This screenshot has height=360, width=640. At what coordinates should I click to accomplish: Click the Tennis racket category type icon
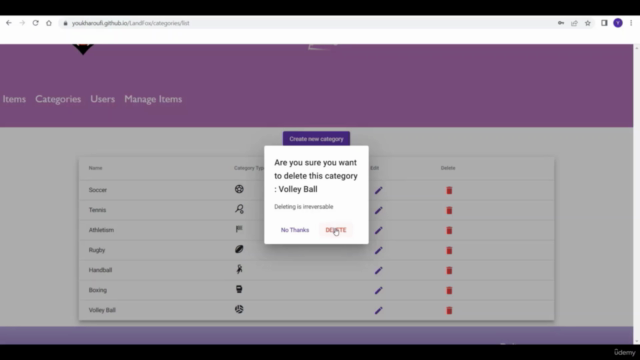click(x=239, y=209)
